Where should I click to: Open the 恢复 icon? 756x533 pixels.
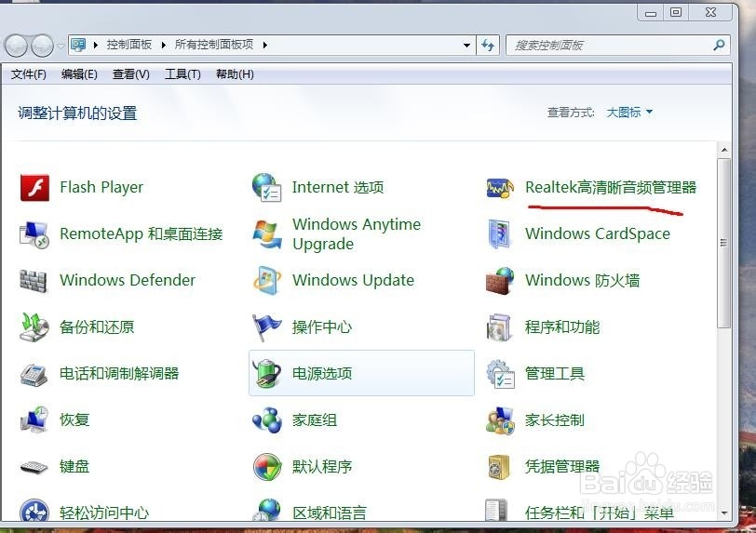34,420
